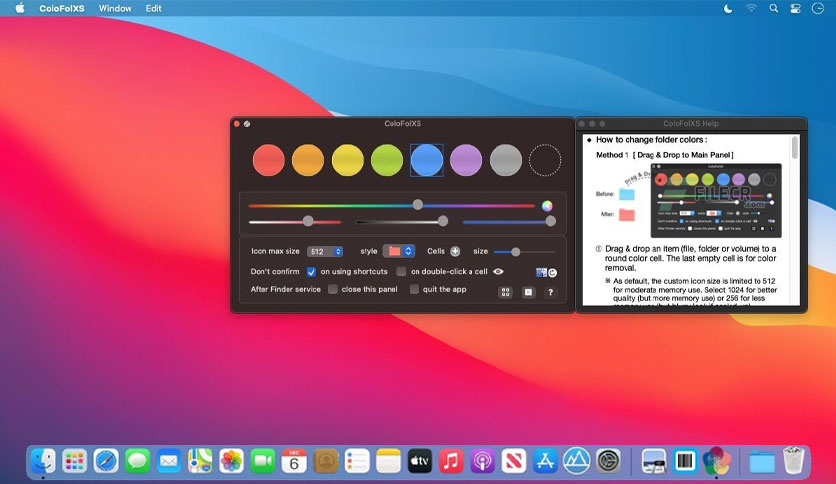Open System Preferences from the Dock
Image resolution: width=836 pixels, height=484 pixels.
(x=608, y=461)
